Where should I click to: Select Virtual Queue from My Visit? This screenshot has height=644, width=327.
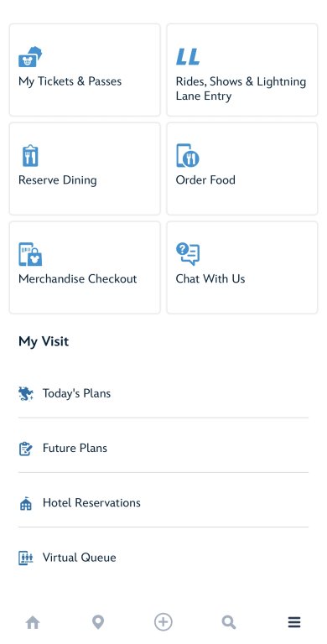tap(163, 558)
